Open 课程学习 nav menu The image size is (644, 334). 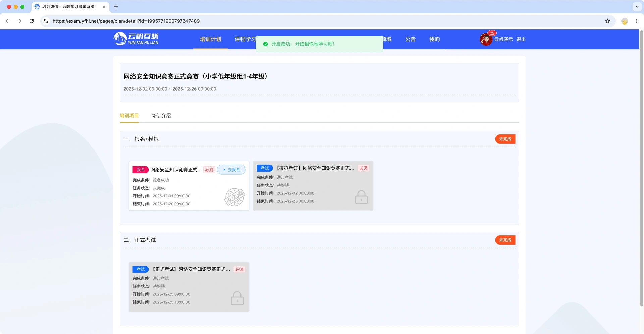pyautogui.click(x=245, y=39)
